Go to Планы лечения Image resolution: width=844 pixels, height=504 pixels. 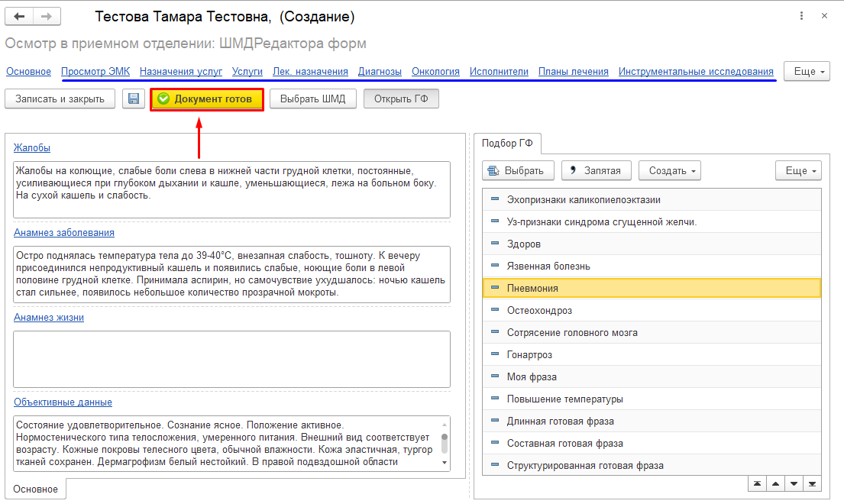tap(574, 72)
